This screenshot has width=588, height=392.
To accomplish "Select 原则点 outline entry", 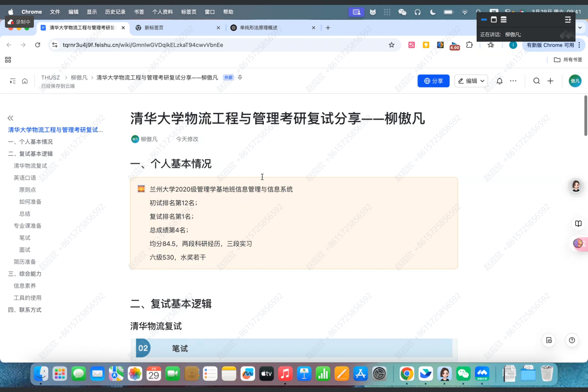I will pyautogui.click(x=27, y=190).
